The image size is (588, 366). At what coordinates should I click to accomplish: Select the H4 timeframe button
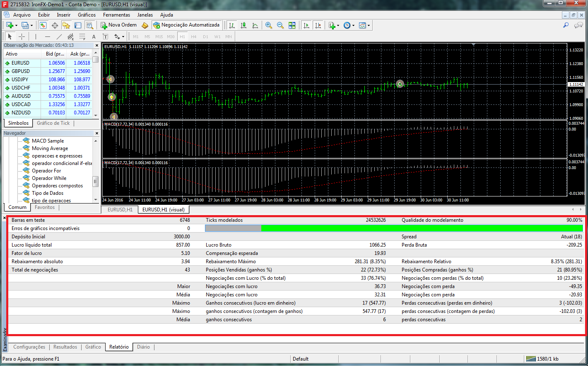coord(193,36)
